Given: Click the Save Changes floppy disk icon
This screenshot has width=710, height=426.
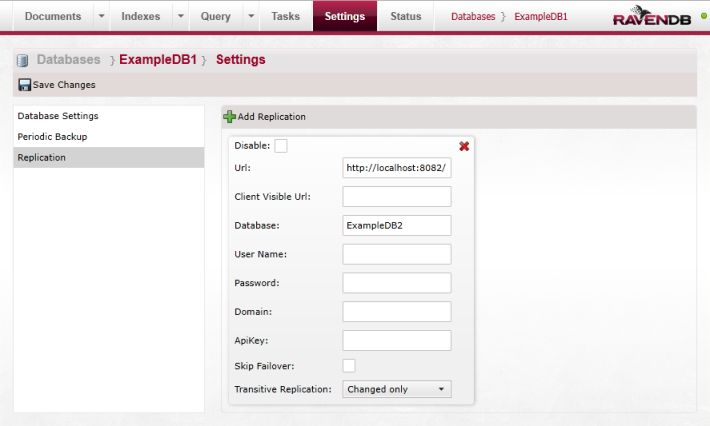Looking at the screenshot, I should [24, 85].
